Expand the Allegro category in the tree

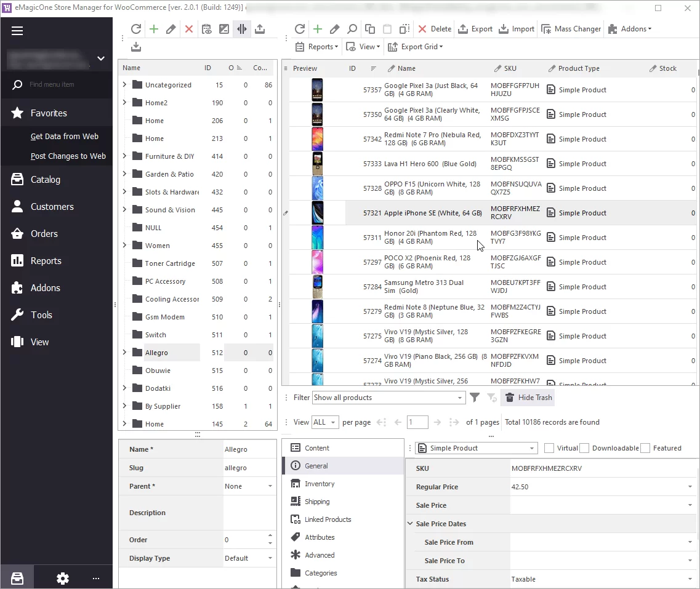(125, 352)
